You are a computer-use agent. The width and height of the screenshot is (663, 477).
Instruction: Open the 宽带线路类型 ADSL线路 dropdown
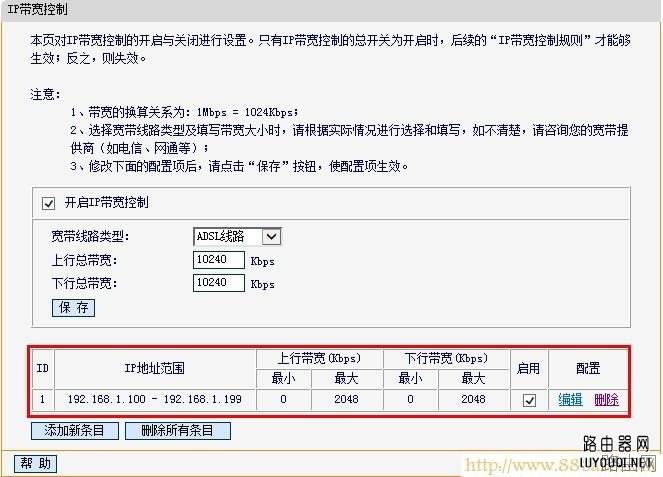point(237,236)
